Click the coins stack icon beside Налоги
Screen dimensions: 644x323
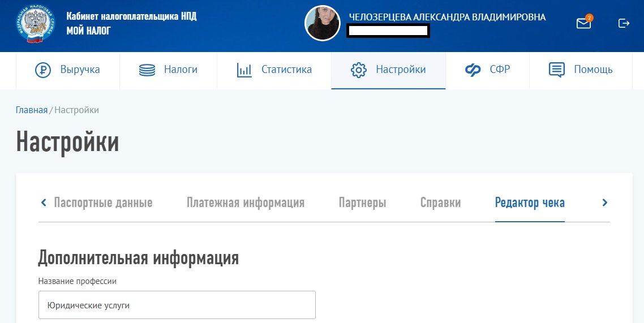147,70
